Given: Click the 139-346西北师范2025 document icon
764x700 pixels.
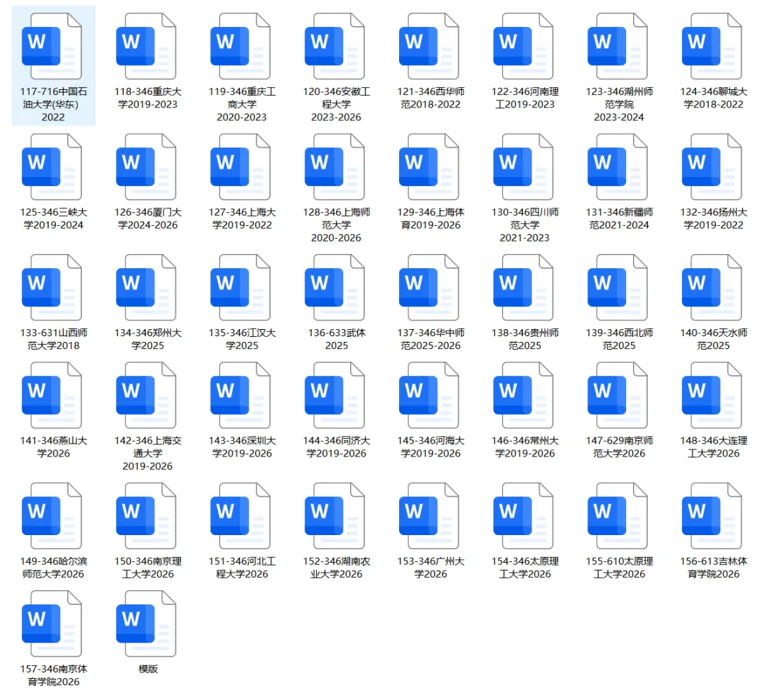Looking at the screenshot, I should [618, 287].
